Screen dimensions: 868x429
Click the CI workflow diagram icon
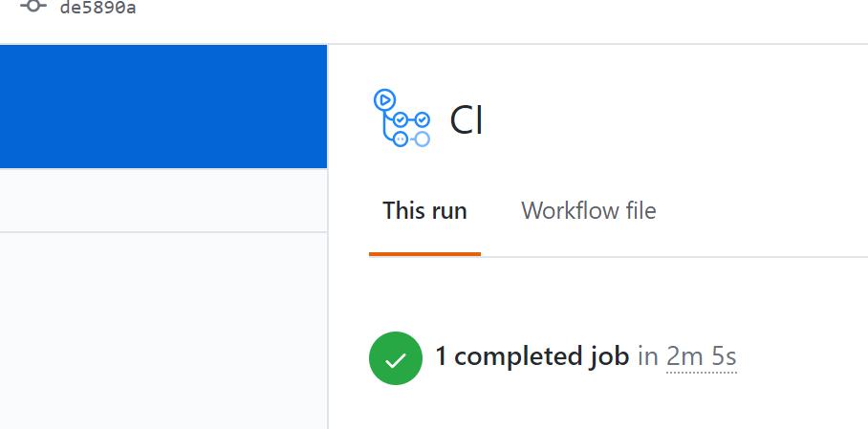[401, 118]
